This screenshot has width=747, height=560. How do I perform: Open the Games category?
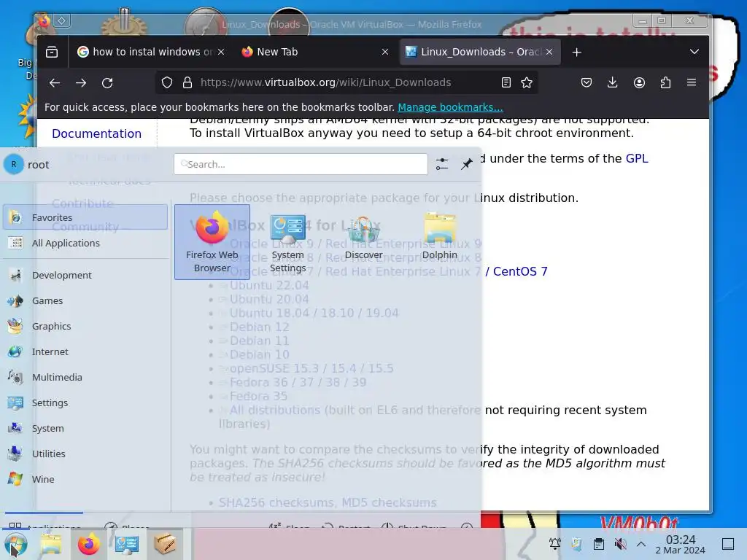[x=85, y=300]
